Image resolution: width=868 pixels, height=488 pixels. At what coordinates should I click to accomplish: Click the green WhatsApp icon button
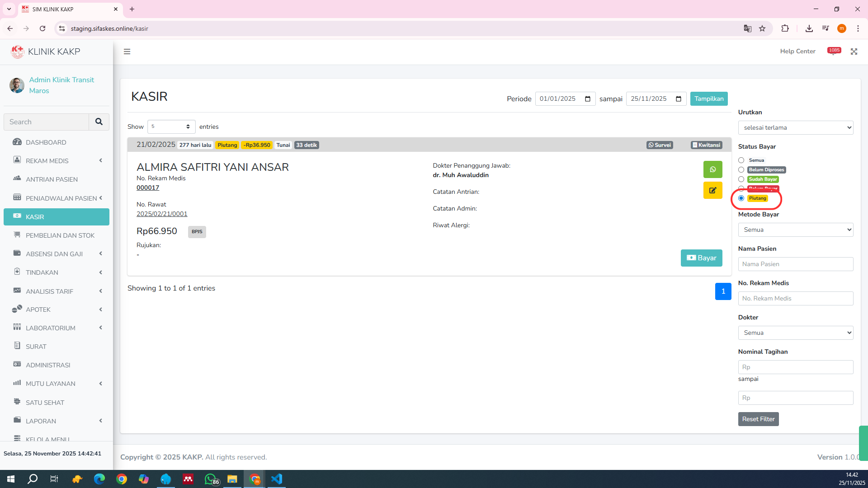coord(712,169)
